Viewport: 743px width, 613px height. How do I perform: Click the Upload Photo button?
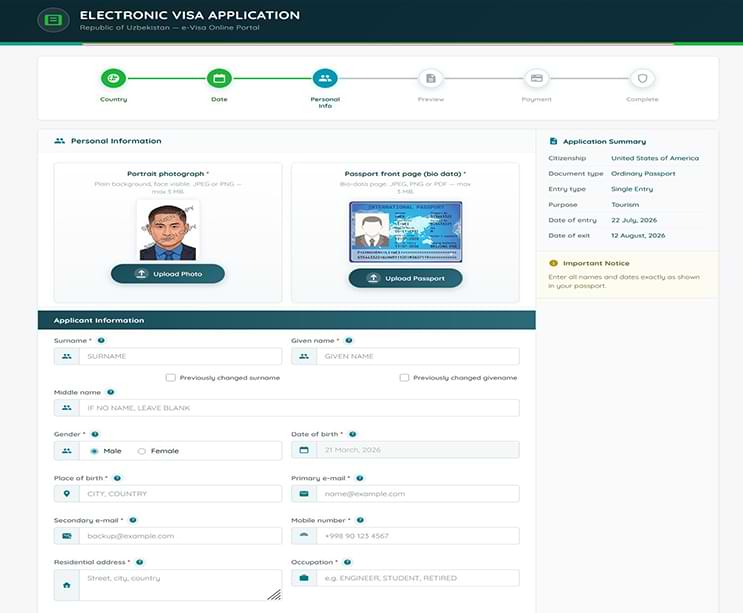tap(168, 274)
